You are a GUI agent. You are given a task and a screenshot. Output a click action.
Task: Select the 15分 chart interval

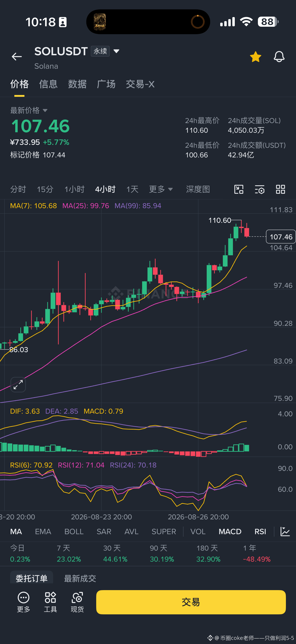[45, 189]
